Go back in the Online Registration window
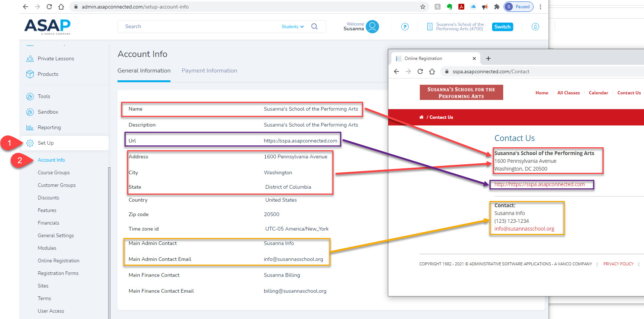Image resolution: width=644 pixels, height=319 pixels. click(396, 71)
